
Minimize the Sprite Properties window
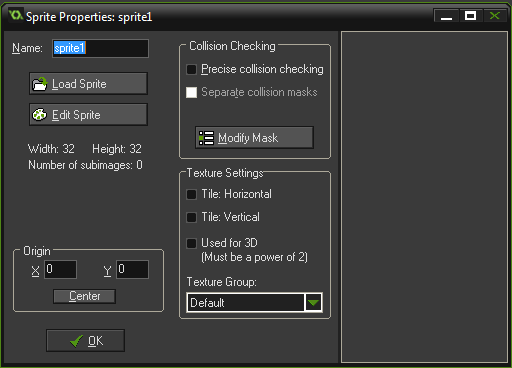click(446, 16)
